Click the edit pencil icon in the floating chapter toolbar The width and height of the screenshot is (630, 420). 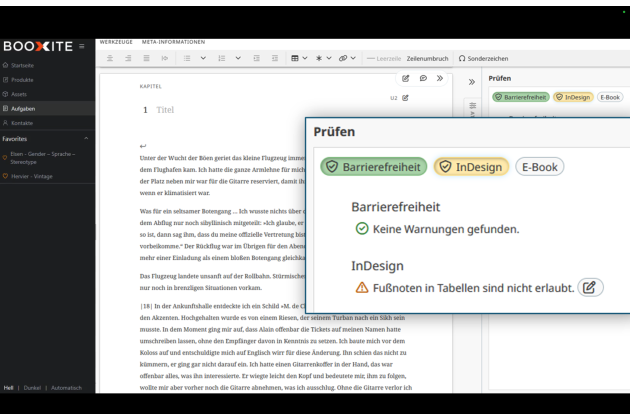[x=405, y=78]
